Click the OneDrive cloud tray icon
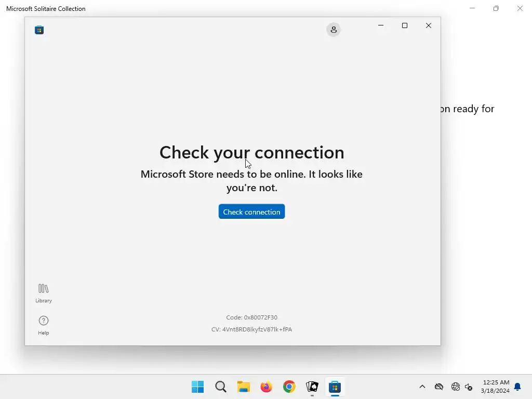 [438, 387]
